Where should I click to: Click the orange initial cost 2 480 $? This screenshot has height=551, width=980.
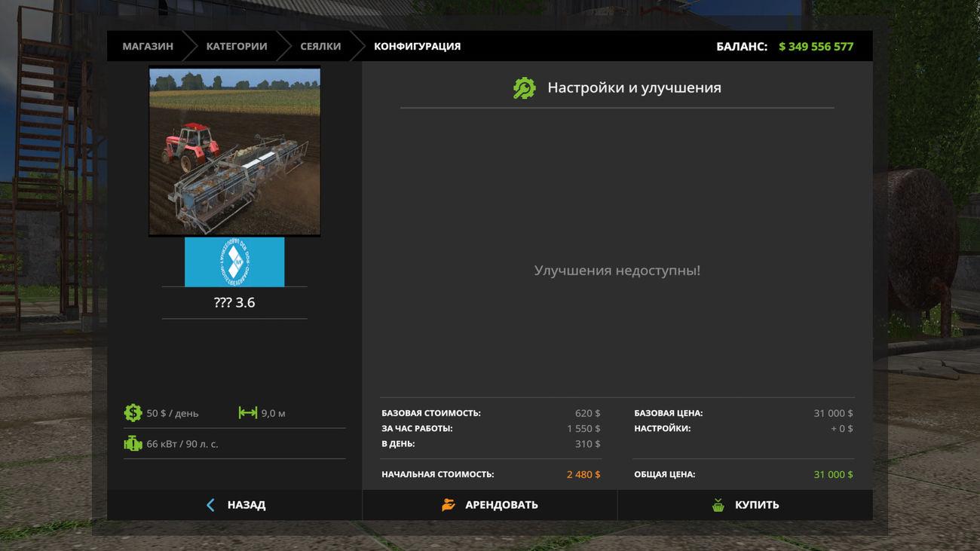coord(583,475)
